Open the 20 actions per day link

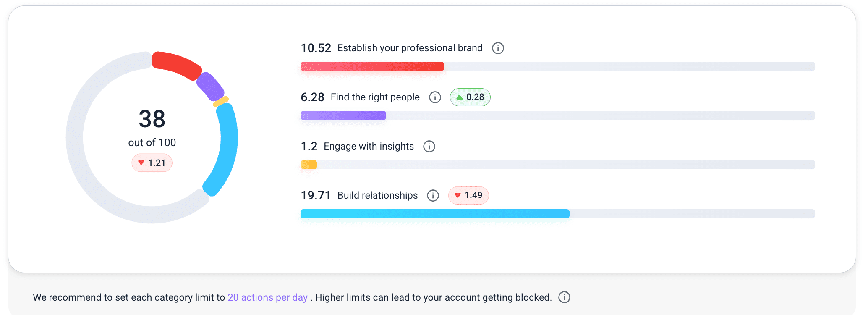(x=267, y=297)
